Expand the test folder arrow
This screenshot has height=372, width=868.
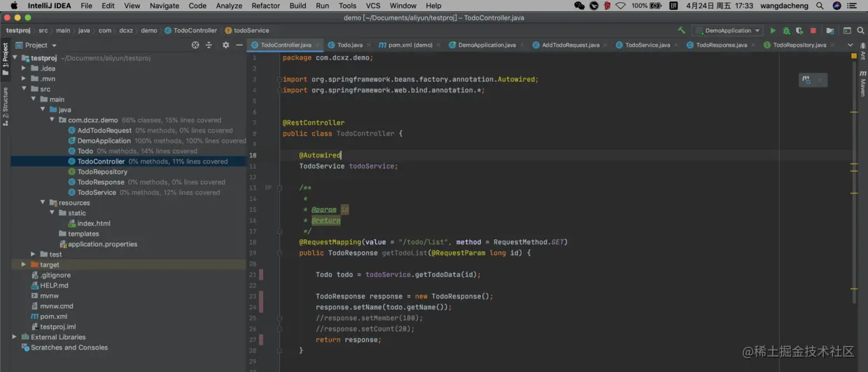(34, 255)
